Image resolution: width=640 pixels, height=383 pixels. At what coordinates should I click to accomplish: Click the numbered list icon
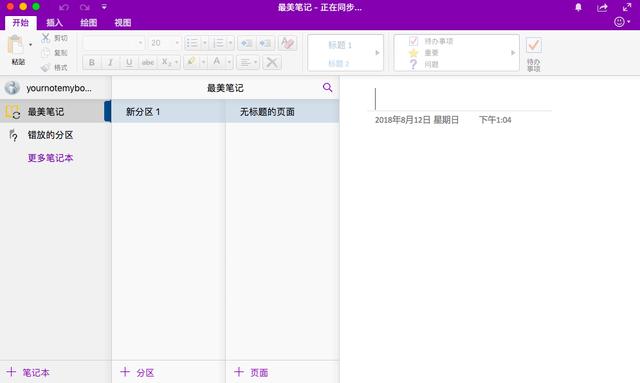(219, 43)
